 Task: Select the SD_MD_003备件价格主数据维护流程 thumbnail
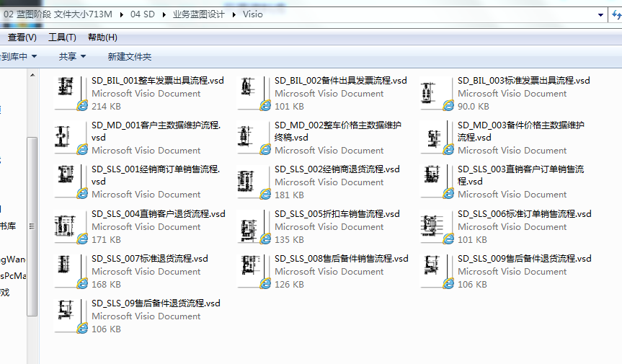[x=435, y=137]
